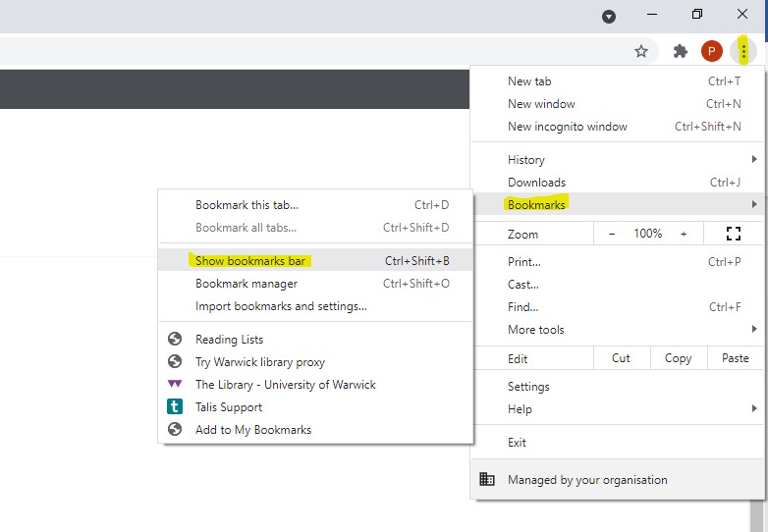Increase zoom with the plus button
768x532 pixels.
coord(684,234)
